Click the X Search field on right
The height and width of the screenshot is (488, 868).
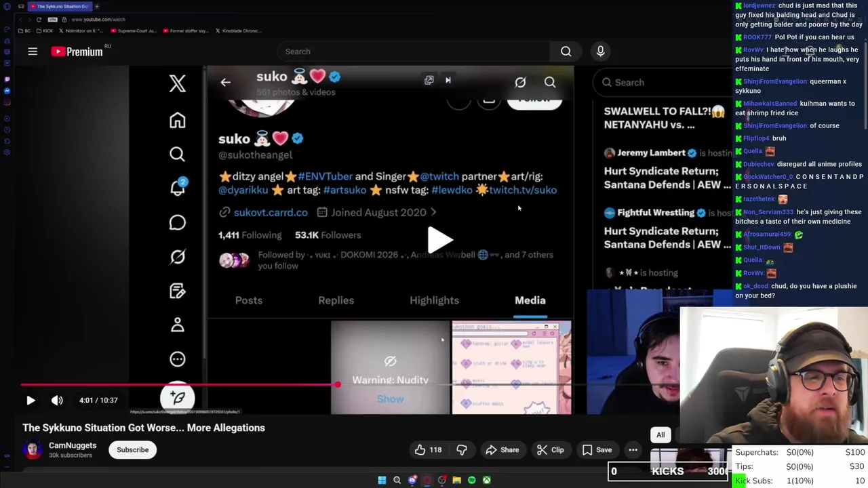tap(661, 83)
